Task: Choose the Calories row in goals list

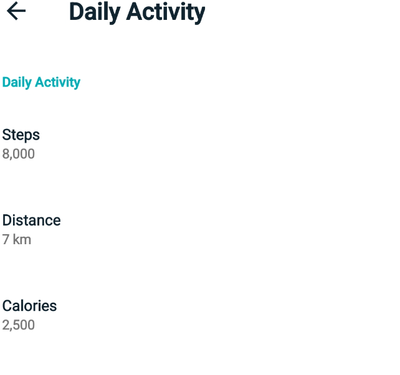Action: (200, 315)
